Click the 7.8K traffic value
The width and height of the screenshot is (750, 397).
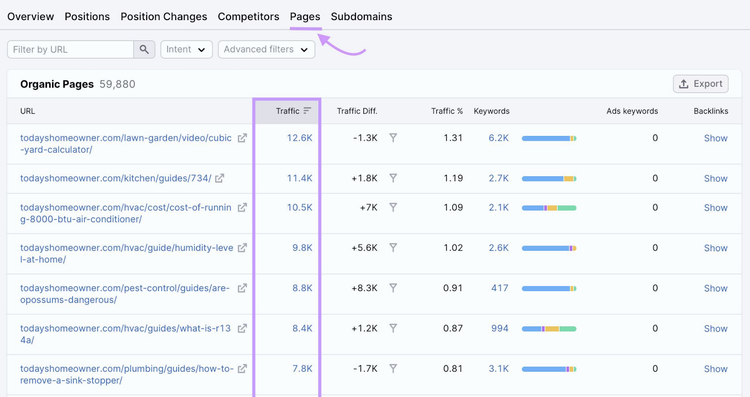[x=302, y=368]
